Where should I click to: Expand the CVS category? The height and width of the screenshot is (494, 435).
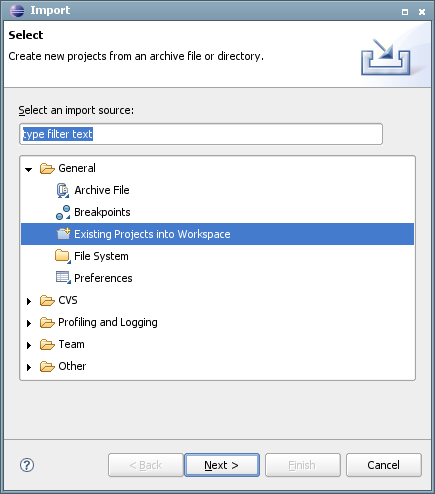[x=29, y=301]
